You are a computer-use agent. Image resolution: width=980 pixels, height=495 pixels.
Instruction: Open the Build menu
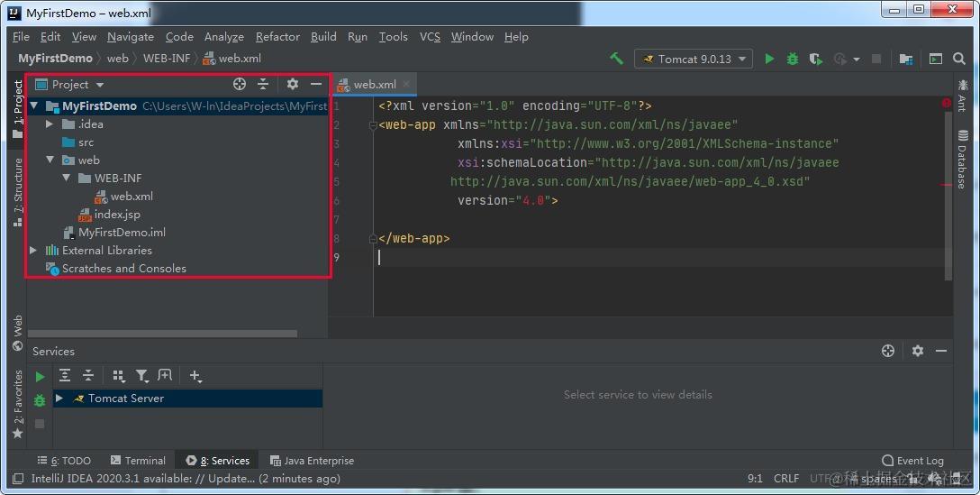point(323,37)
